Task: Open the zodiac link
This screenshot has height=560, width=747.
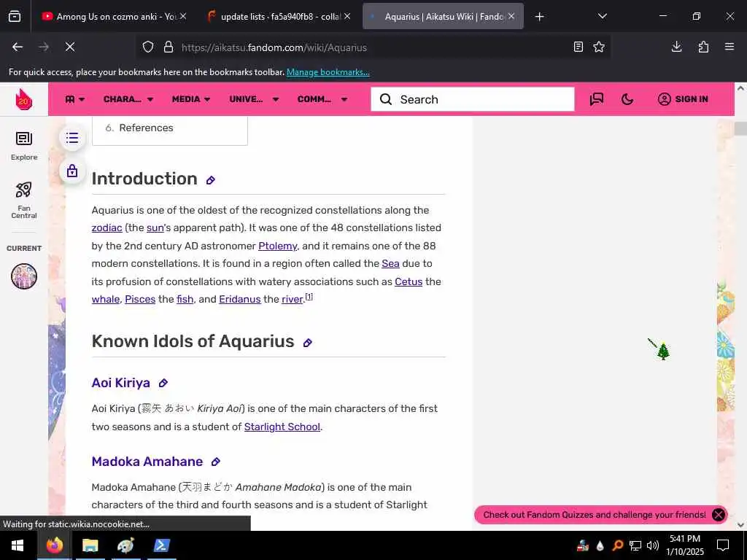Action: pos(107,228)
